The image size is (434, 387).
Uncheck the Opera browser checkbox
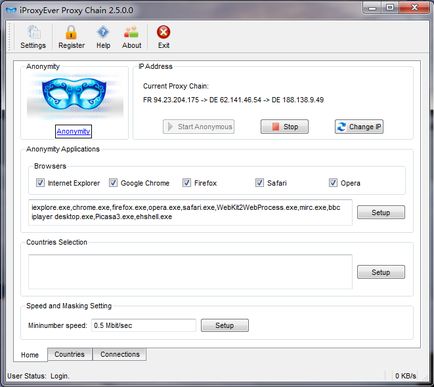(x=333, y=182)
